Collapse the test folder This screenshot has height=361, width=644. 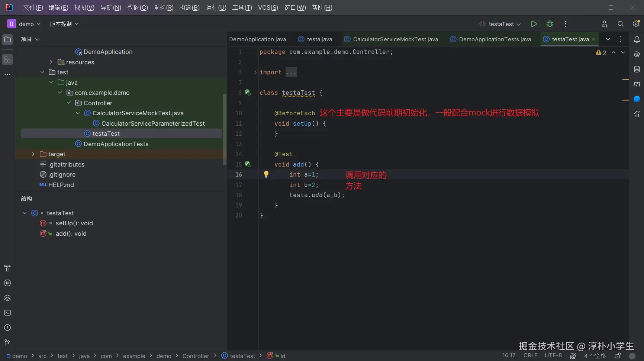click(x=42, y=72)
